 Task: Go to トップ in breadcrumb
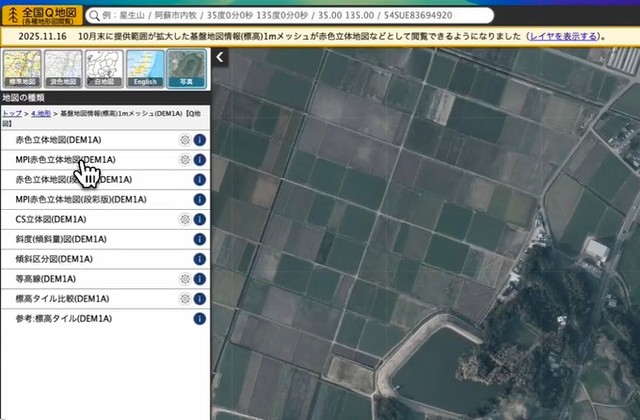(x=11, y=115)
